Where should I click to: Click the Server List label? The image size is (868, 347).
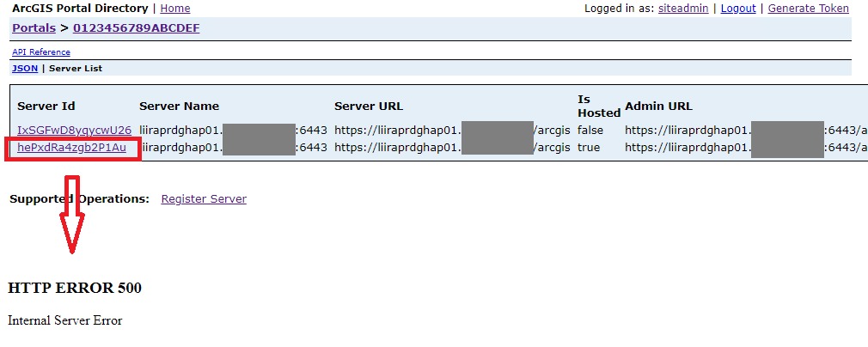[x=76, y=69]
